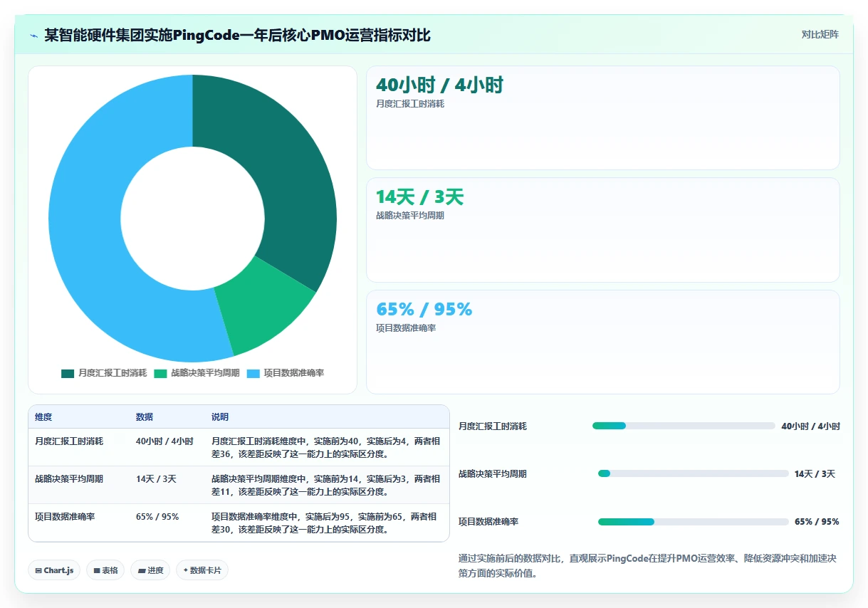Click the 进度 tag chip
Viewport: 868px width, 608px height.
pyautogui.click(x=150, y=570)
